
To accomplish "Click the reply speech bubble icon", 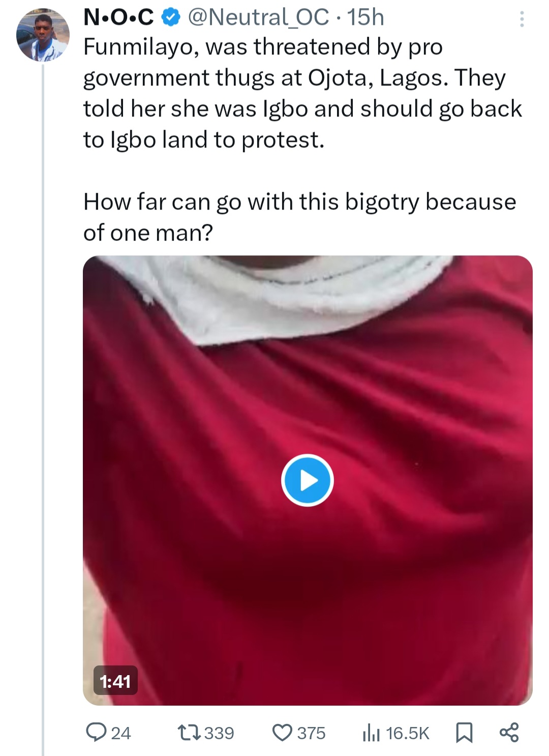I will 95,733.
